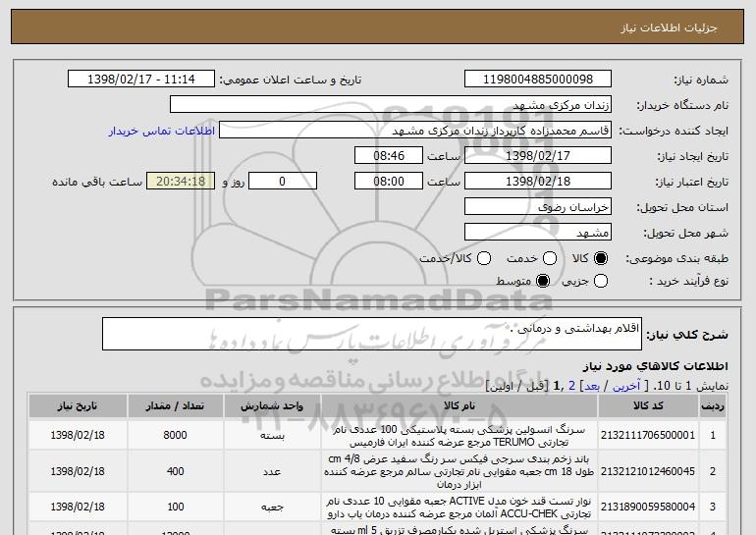Click the اطلاعات کالاهای مورد نیاز section heading
Viewport: 756px width, 535px height.
(655, 366)
